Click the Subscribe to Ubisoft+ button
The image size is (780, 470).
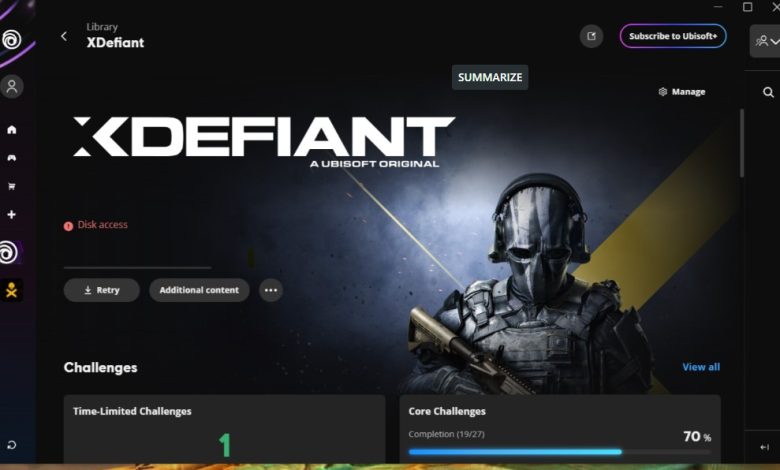tap(673, 36)
